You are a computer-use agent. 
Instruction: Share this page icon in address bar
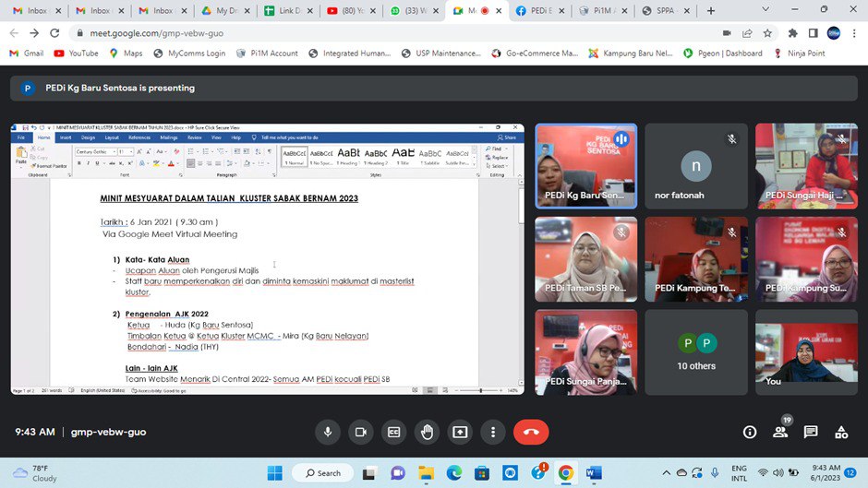coord(747,33)
